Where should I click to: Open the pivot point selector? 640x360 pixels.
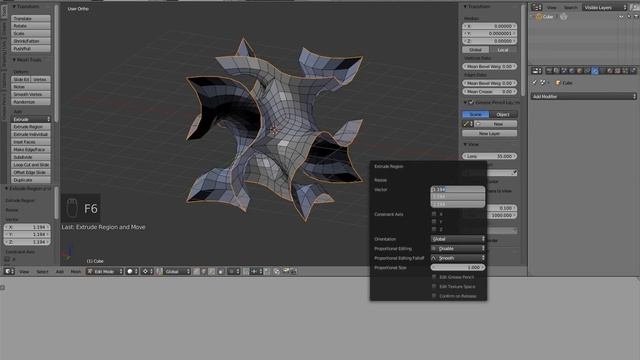pos(147,271)
